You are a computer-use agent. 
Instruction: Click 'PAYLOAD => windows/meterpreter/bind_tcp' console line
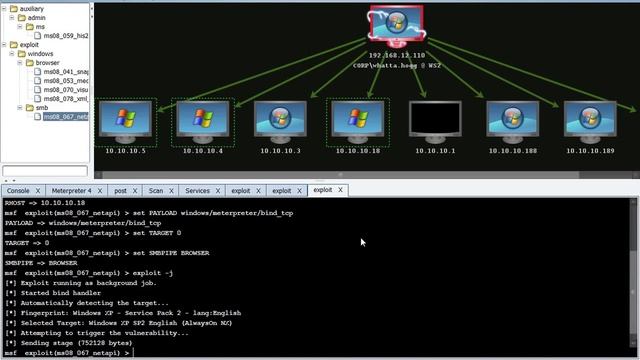[x=83, y=223]
